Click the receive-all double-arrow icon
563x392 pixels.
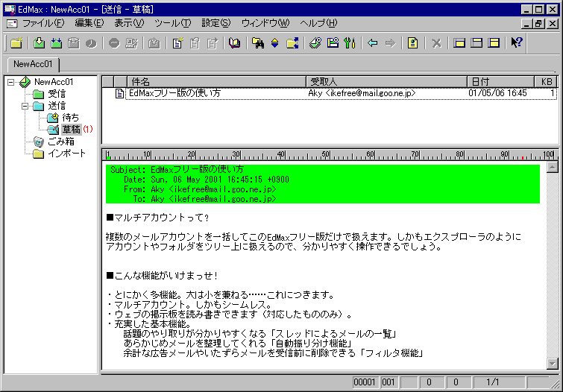click(x=57, y=43)
